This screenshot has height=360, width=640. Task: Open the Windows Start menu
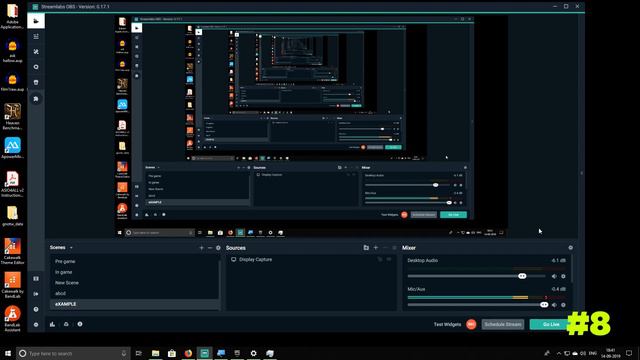click(8, 353)
